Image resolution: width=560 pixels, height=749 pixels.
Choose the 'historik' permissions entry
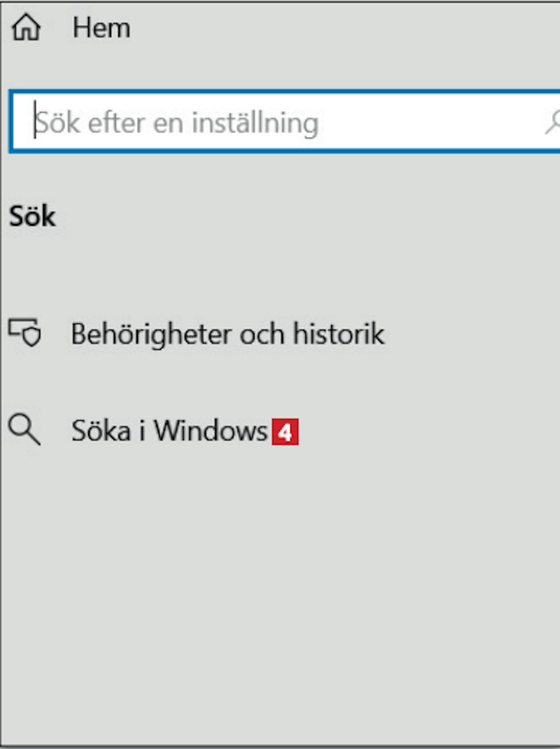[x=280, y=333]
